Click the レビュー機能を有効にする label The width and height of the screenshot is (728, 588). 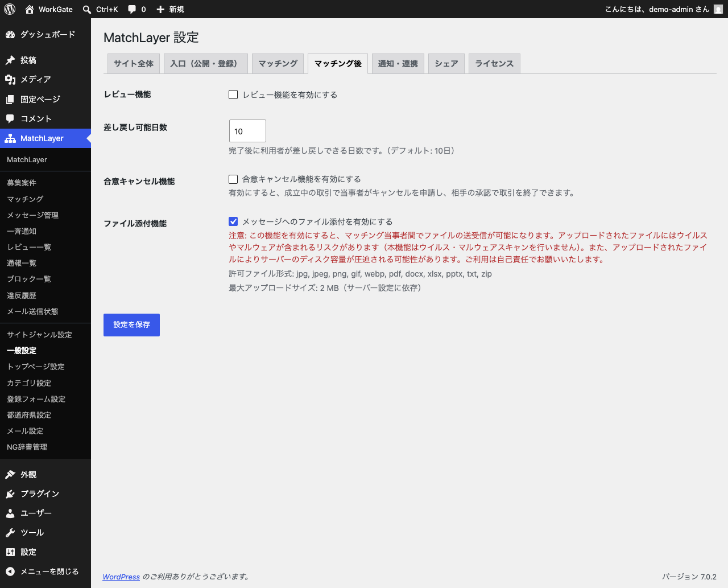click(290, 95)
